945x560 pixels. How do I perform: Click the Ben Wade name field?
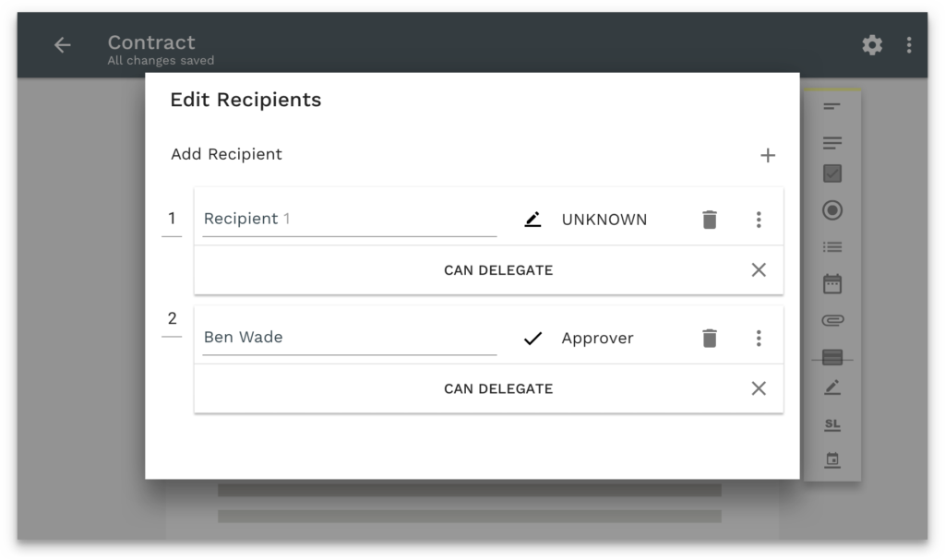tap(349, 338)
